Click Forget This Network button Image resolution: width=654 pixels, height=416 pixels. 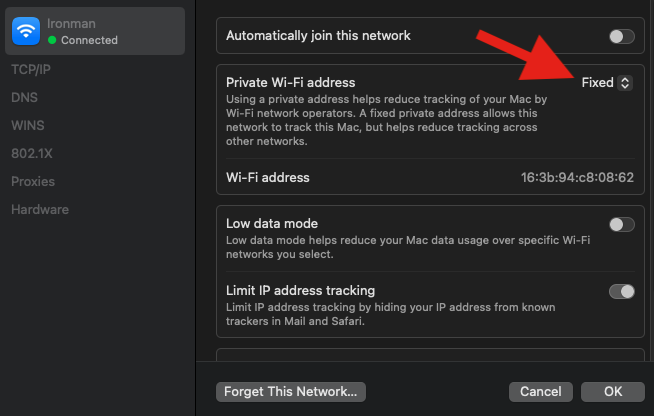pos(292,391)
